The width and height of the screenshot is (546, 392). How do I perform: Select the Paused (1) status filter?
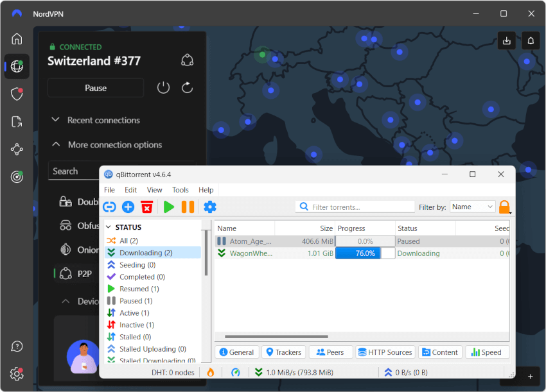[153, 301]
